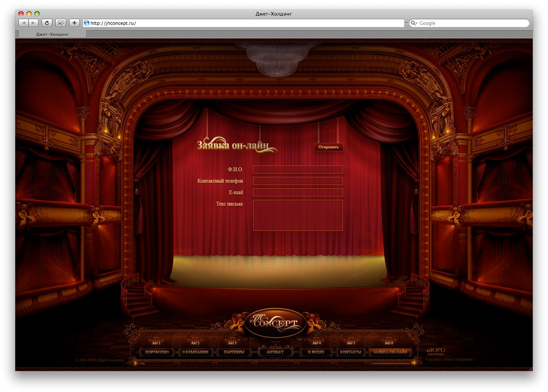The width and height of the screenshot is (548, 392).
Task: Click the Ф.И.О. input field
Action: coord(298,169)
